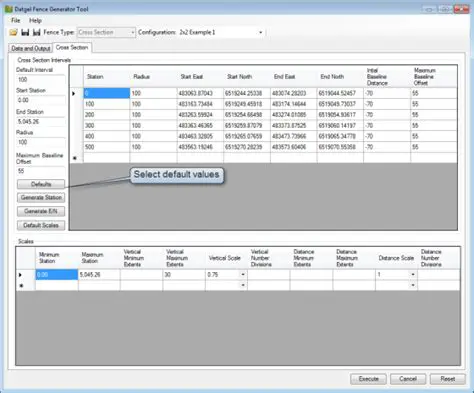
Task: Click the Maximum Baseline Offset field
Action: pyautogui.click(x=41, y=171)
